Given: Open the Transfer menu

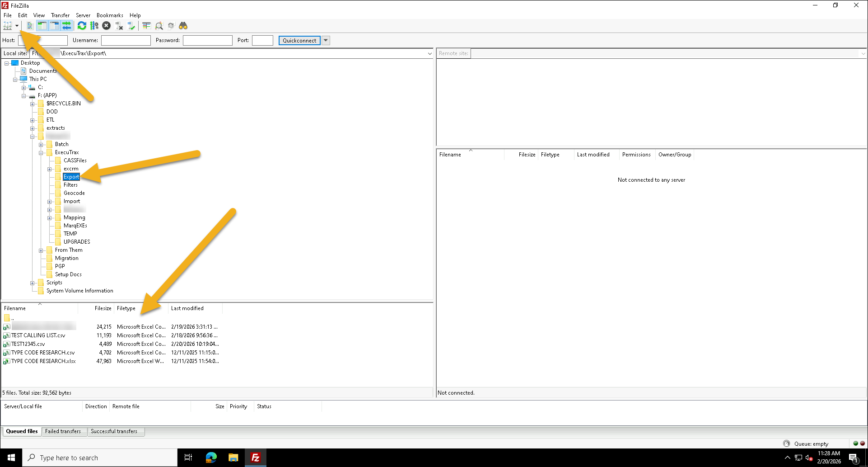Looking at the screenshot, I should [x=60, y=15].
